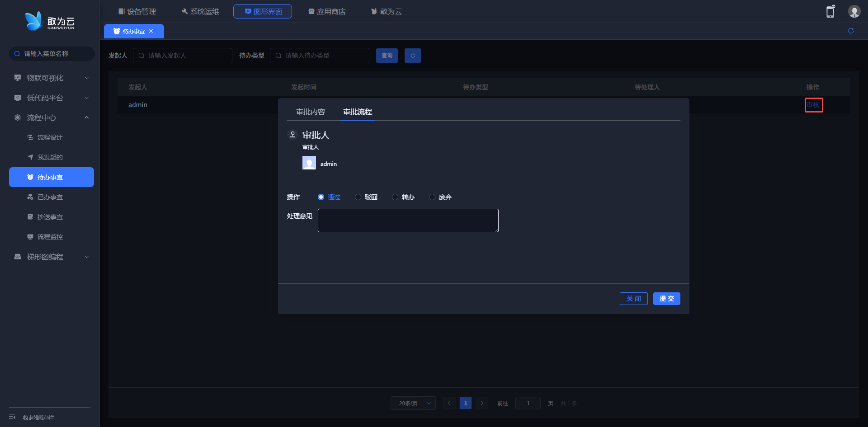Collapse the 流程中心 menu chevron

(x=87, y=117)
